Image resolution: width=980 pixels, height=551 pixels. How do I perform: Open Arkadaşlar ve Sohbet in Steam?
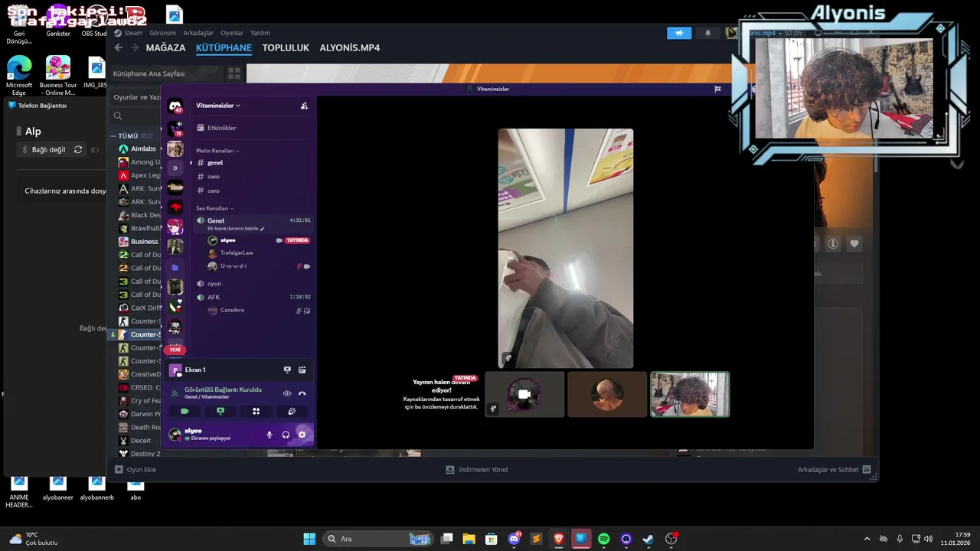[x=835, y=469]
